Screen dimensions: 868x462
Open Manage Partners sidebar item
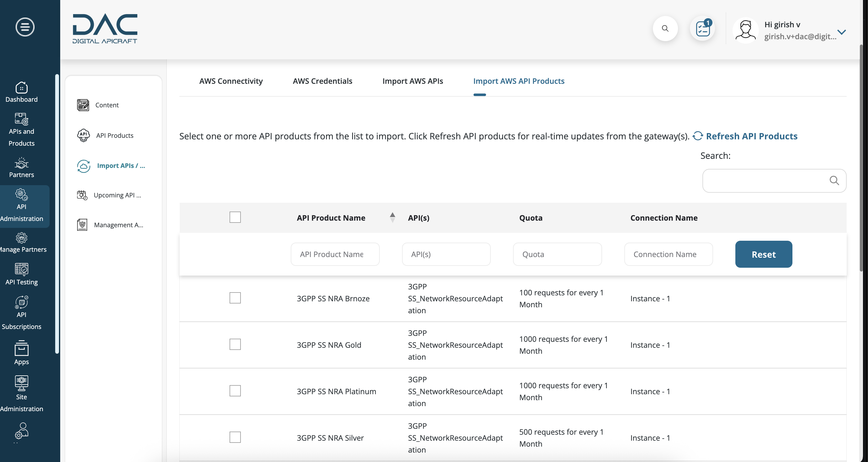click(x=22, y=243)
